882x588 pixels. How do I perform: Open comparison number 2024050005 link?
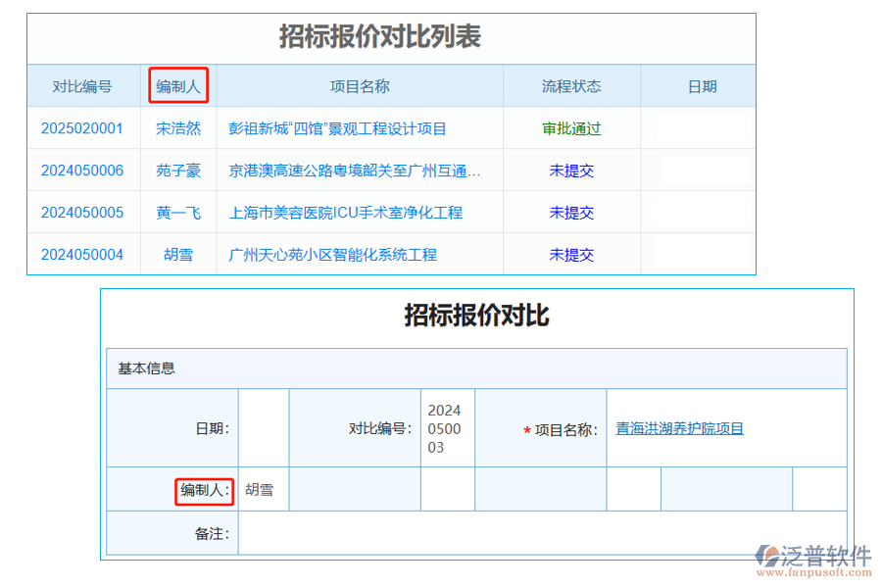coord(83,213)
